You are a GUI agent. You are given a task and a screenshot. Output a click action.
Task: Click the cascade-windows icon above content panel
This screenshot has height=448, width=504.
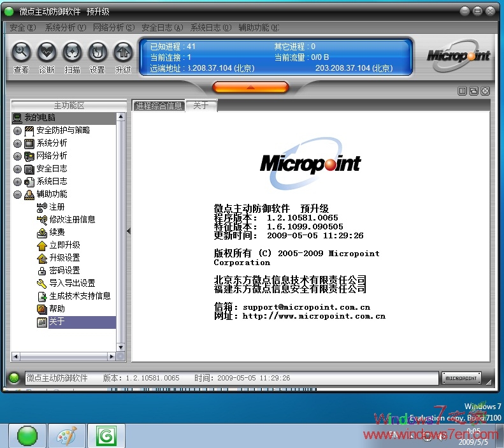pyautogui.click(x=474, y=91)
